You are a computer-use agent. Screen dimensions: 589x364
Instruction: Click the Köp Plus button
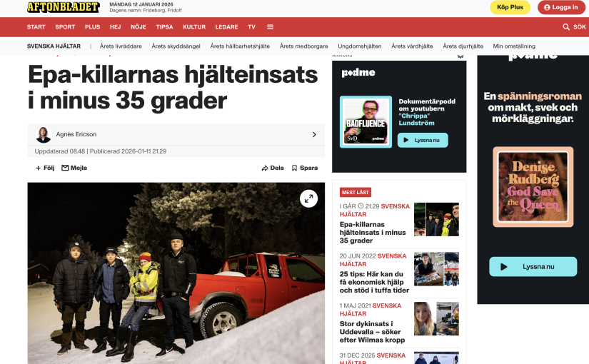(510, 7)
